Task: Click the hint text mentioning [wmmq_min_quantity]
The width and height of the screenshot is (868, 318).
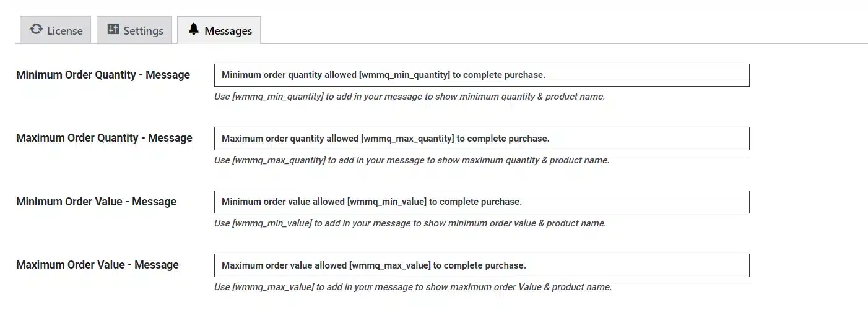Action: tap(409, 97)
